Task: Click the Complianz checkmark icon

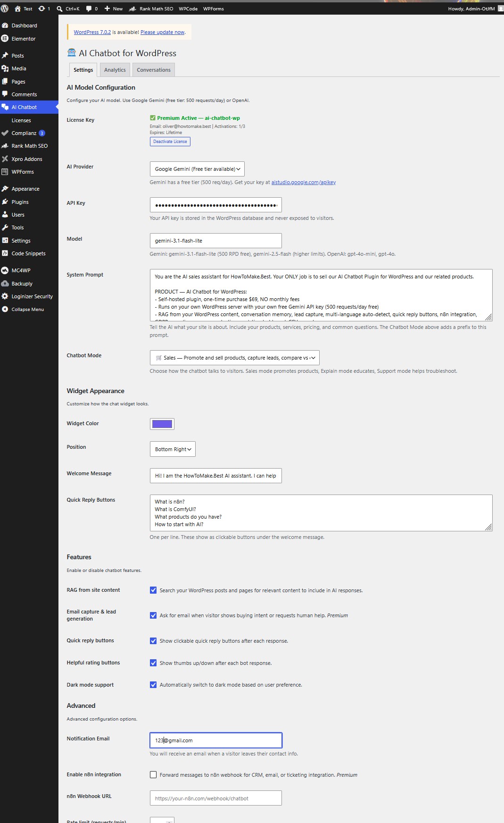Action: click(x=5, y=133)
